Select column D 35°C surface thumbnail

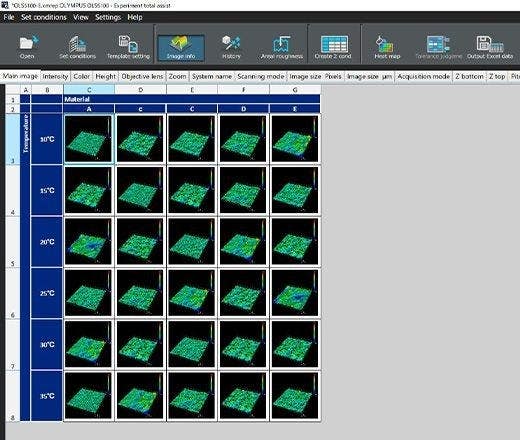click(140, 396)
